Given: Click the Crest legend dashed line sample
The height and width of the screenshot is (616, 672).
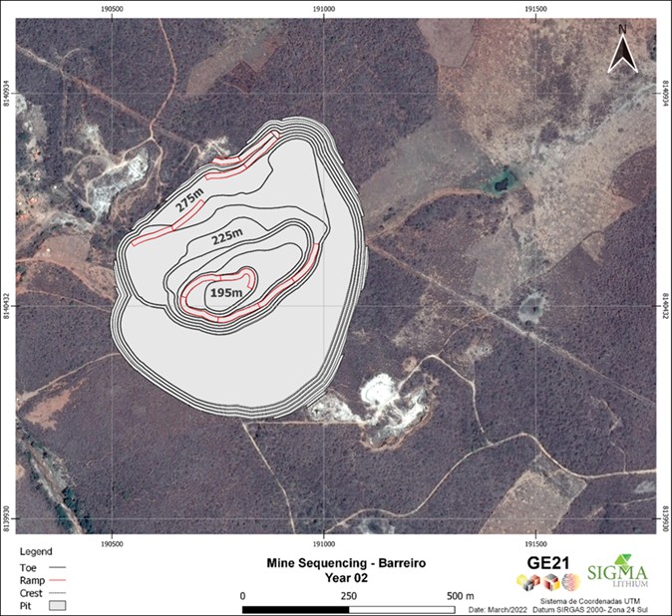Looking at the screenshot, I should 58,593.
